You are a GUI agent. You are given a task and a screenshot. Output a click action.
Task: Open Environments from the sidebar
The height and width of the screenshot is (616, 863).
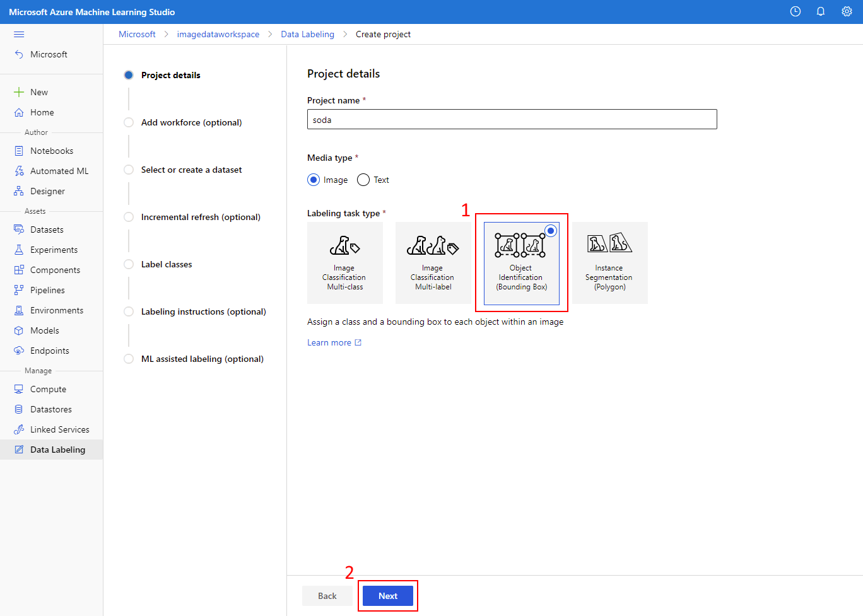click(52, 310)
